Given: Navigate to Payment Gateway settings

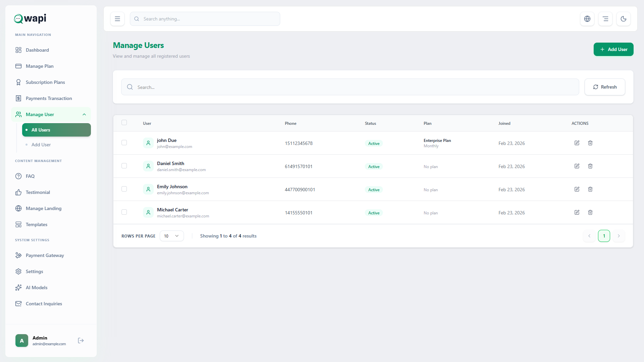Looking at the screenshot, I should (45, 255).
